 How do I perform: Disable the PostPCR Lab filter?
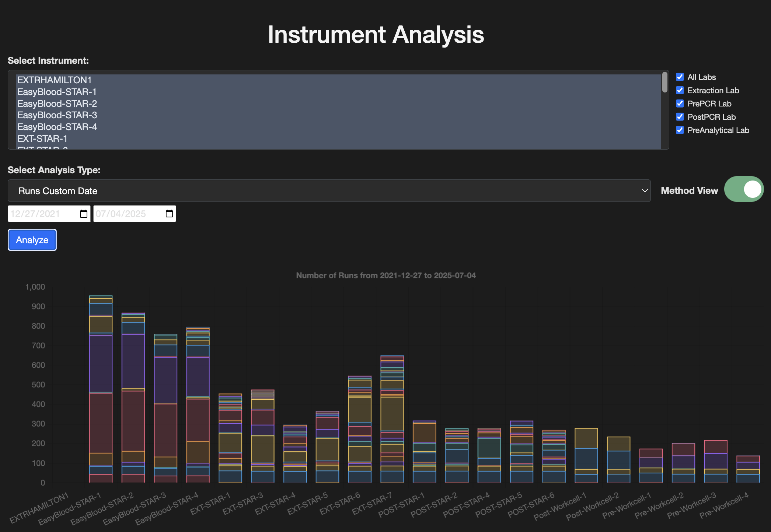pos(680,117)
